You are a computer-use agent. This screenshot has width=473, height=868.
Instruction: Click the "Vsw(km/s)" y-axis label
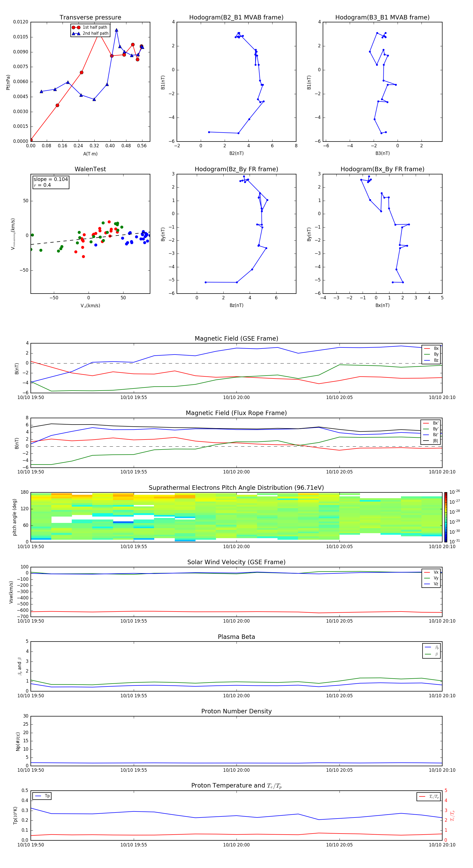tap(11, 592)
